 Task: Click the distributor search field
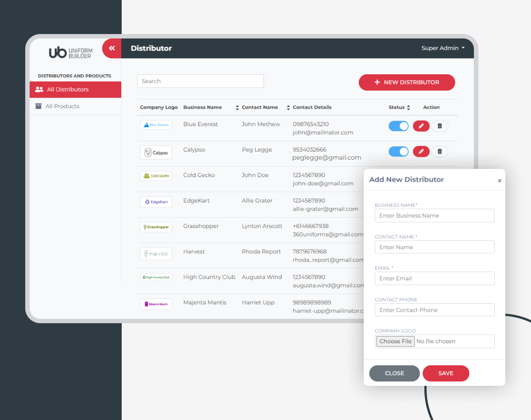200,81
